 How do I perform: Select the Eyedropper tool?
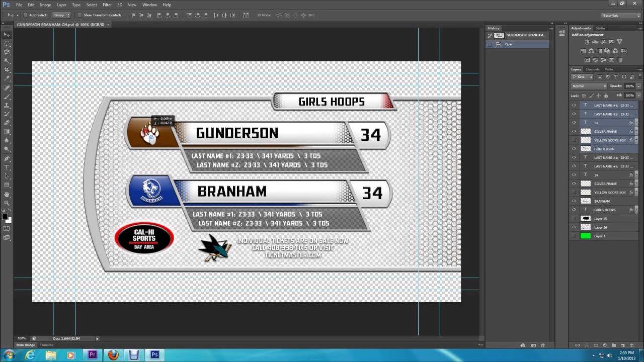pos(7,78)
